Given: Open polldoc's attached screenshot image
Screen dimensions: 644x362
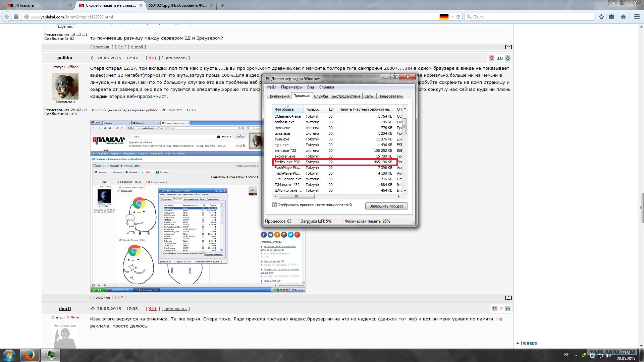Looking at the screenshot, I should (198, 206).
